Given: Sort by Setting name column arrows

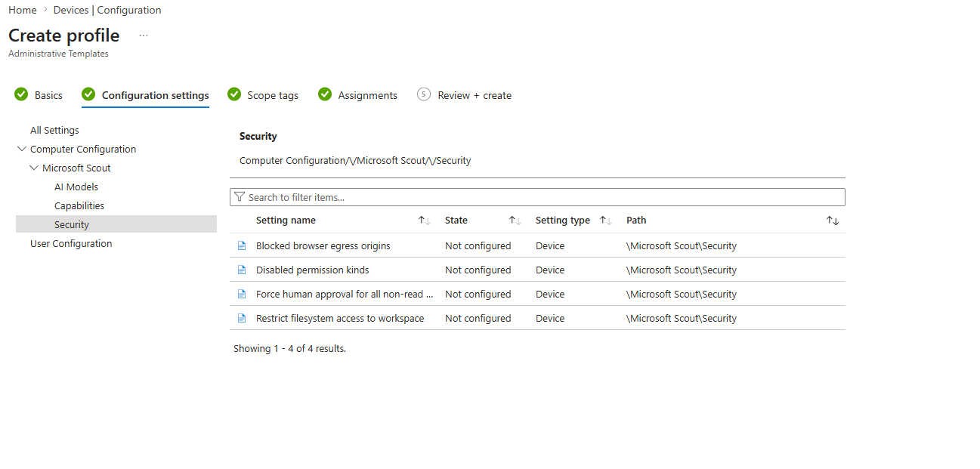Looking at the screenshot, I should point(425,221).
